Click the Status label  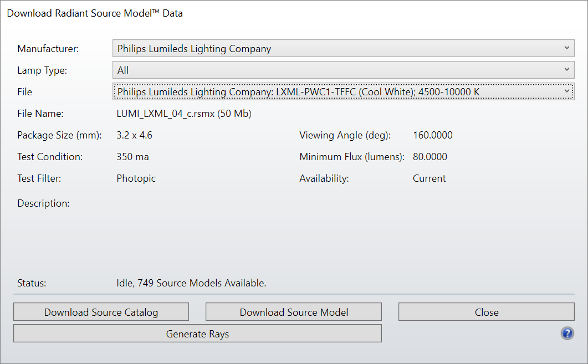click(32, 283)
